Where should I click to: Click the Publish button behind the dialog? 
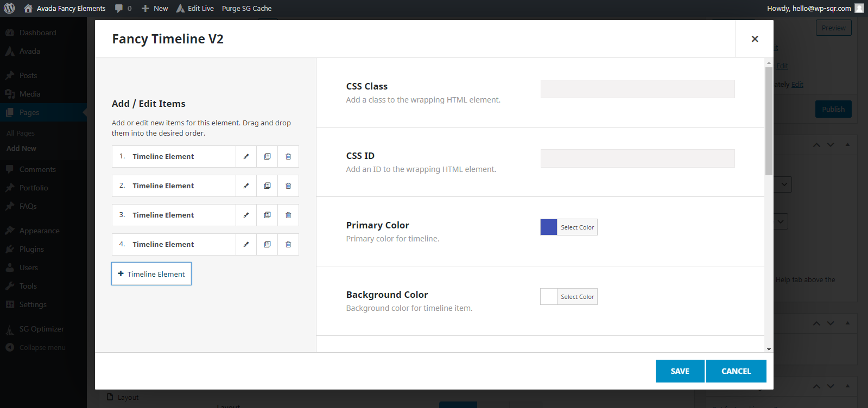point(833,109)
